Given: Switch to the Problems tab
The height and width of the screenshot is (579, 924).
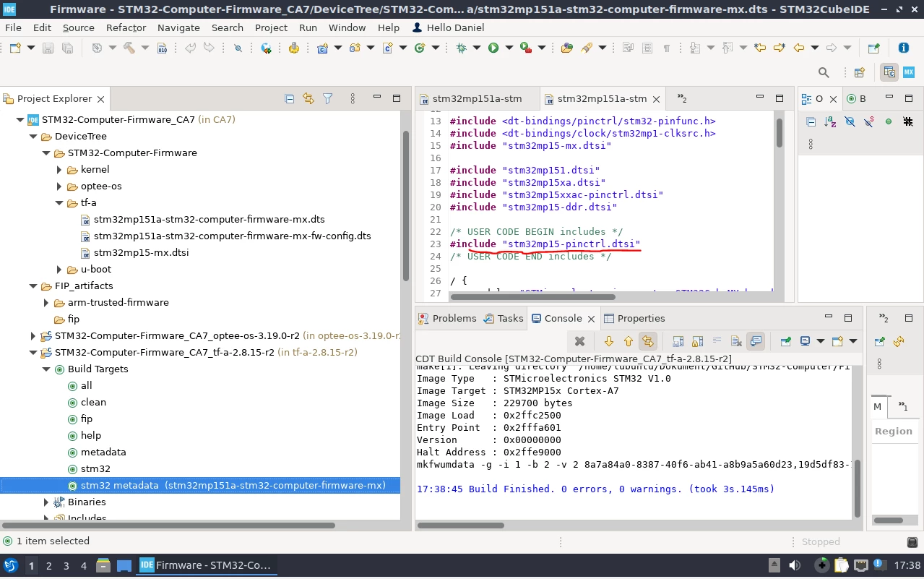Looking at the screenshot, I should 447,318.
